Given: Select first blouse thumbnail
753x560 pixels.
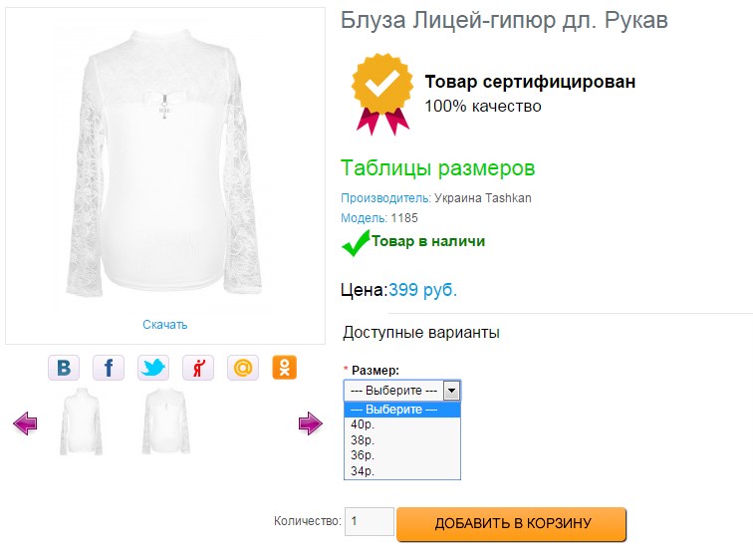Looking at the screenshot, I should [x=81, y=422].
